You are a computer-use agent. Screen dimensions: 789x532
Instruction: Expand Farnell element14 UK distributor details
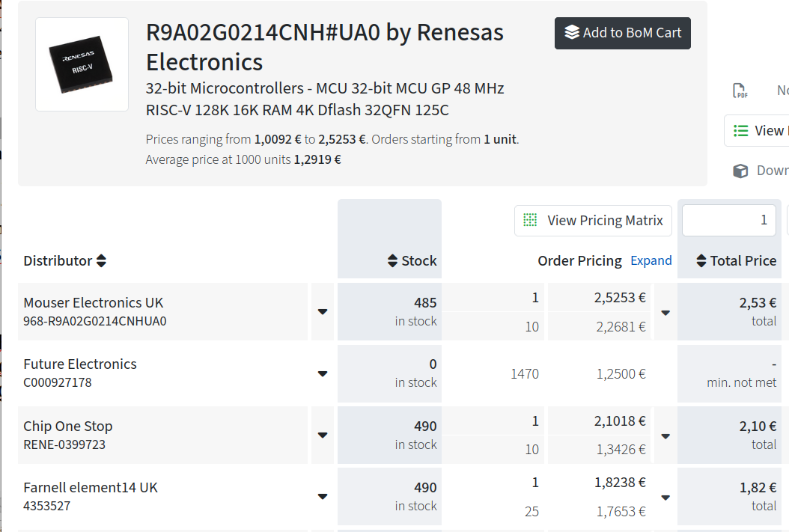click(x=323, y=496)
